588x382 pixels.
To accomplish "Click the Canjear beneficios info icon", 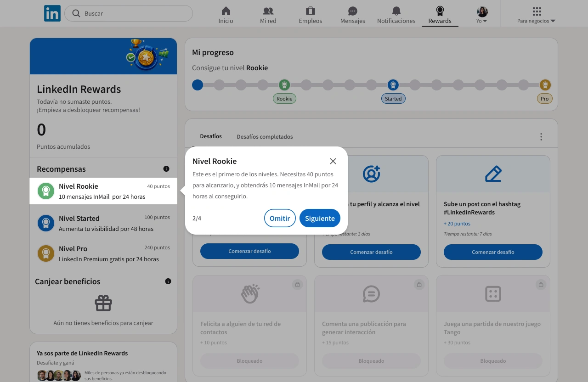I will (x=168, y=281).
